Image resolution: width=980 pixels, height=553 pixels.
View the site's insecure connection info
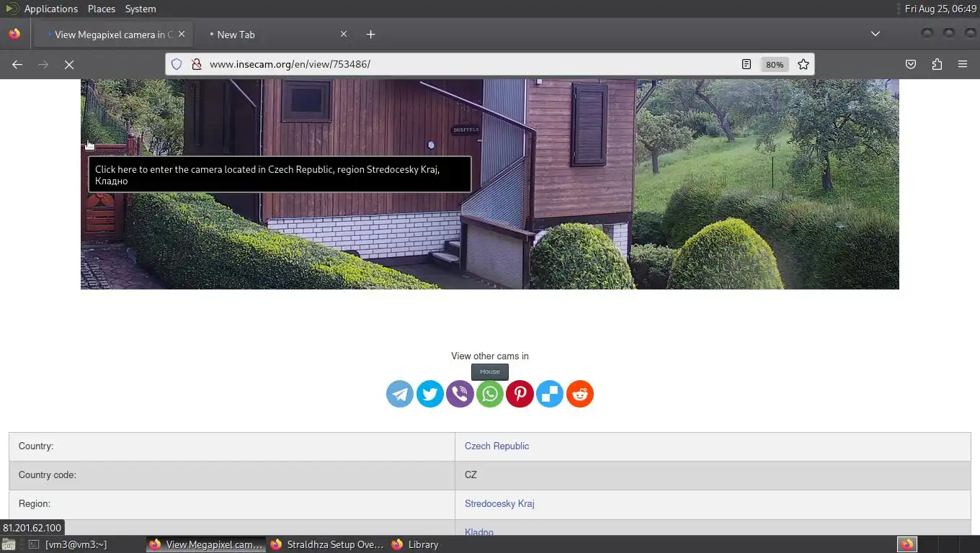196,64
